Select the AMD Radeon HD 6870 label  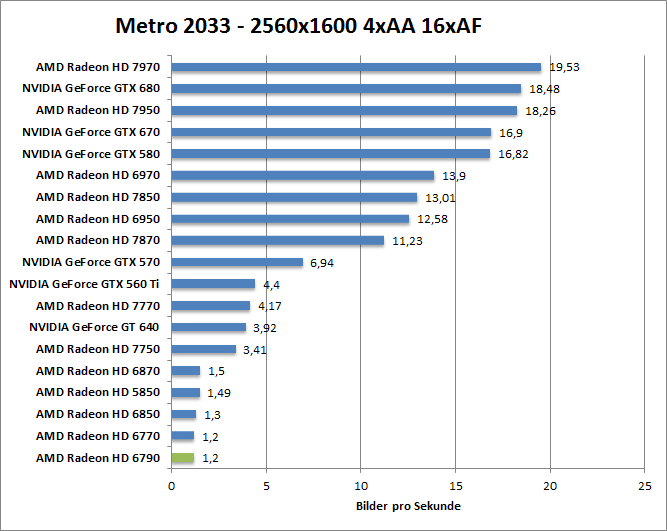(98, 371)
